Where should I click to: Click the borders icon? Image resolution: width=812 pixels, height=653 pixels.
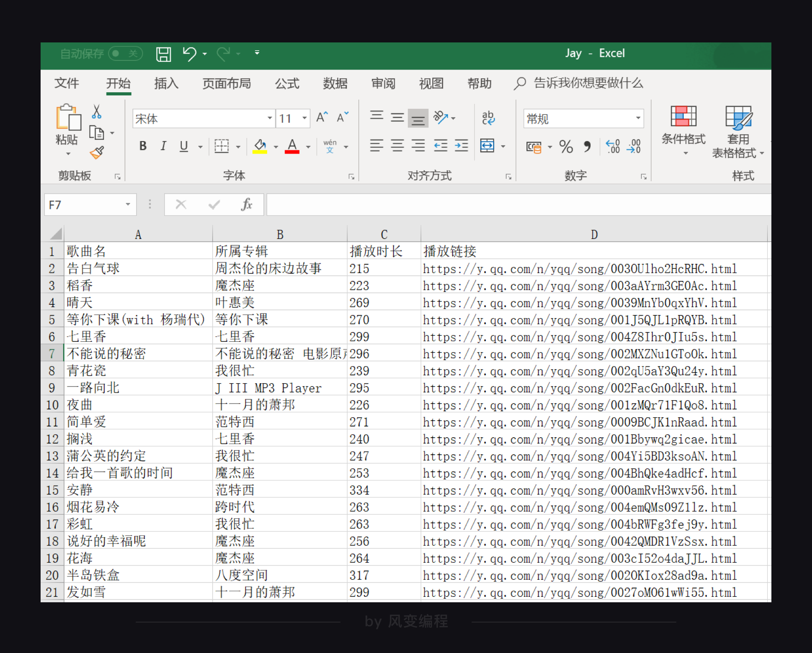click(222, 146)
